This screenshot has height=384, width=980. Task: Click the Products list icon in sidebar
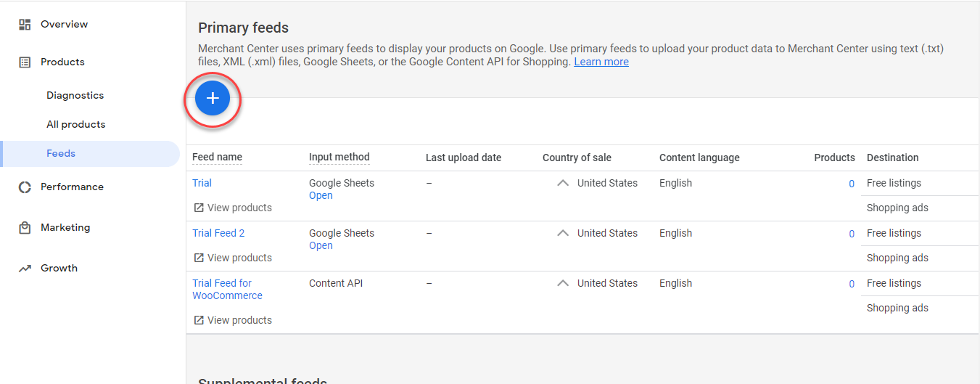point(25,62)
